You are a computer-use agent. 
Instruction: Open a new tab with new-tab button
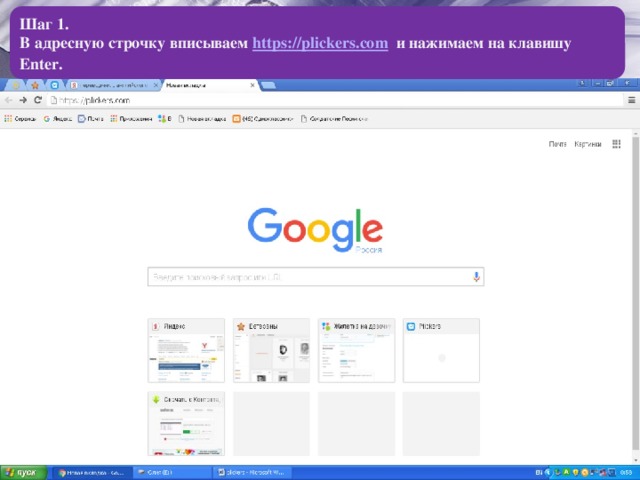pos(268,85)
